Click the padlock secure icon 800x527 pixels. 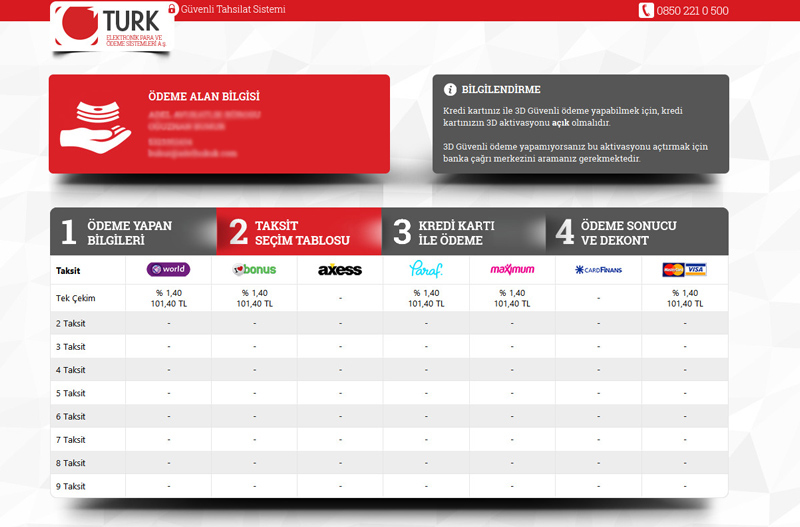coord(172,9)
